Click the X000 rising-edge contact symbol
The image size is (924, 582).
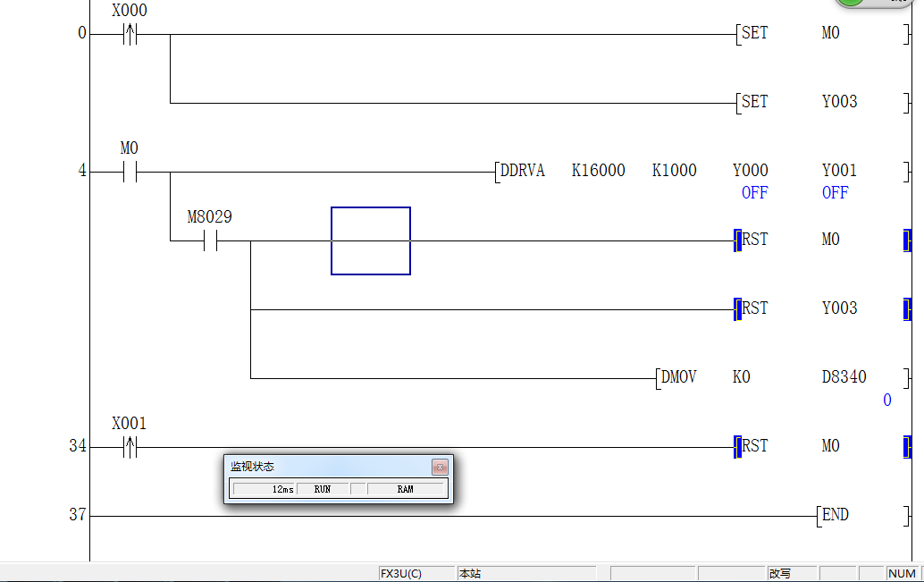tap(130, 35)
